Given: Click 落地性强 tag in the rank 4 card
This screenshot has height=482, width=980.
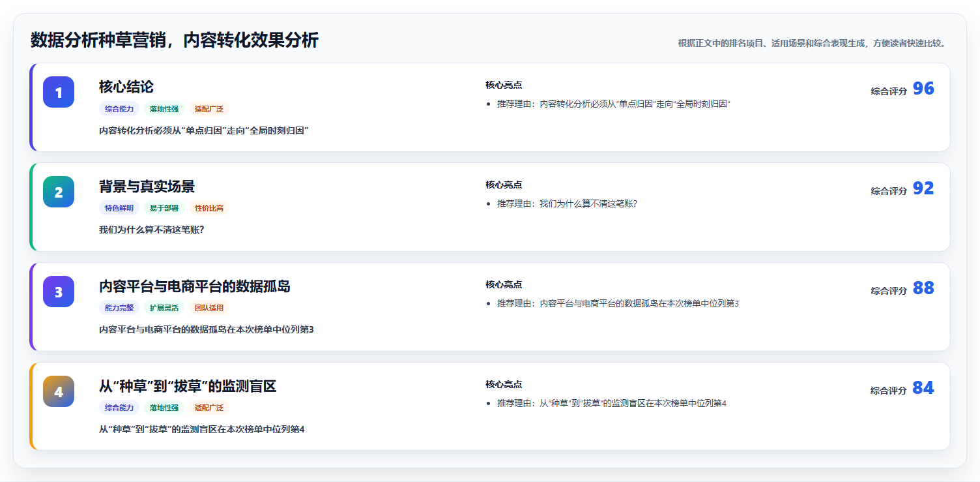Looking at the screenshot, I should (164, 408).
